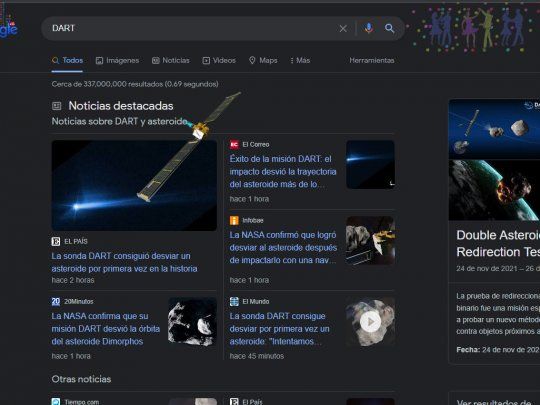Click the Infobae article thumbnail
The width and height of the screenshot is (540, 405).
click(x=370, y=240)
